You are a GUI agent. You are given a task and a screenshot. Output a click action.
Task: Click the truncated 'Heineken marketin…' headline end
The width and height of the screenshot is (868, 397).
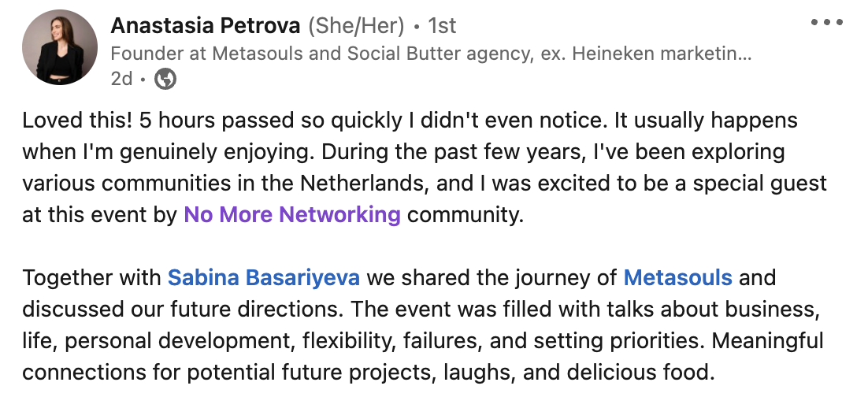tap(662, 53)
